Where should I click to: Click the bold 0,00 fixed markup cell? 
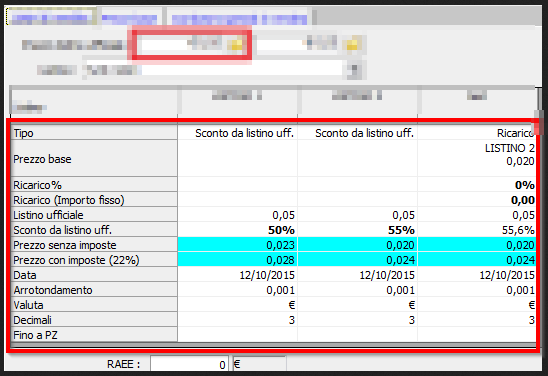tap(477, 200)
